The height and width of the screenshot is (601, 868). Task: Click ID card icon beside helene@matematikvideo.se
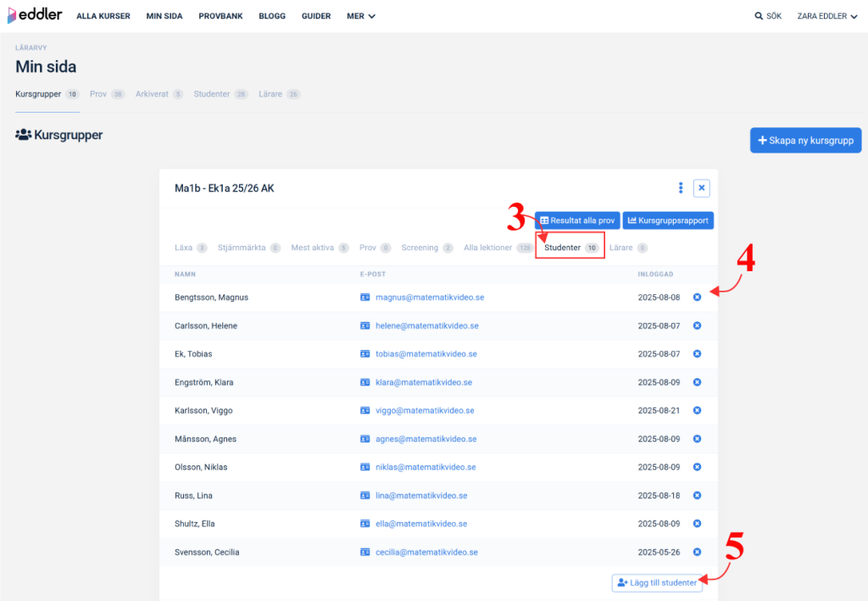pos(365,326)
